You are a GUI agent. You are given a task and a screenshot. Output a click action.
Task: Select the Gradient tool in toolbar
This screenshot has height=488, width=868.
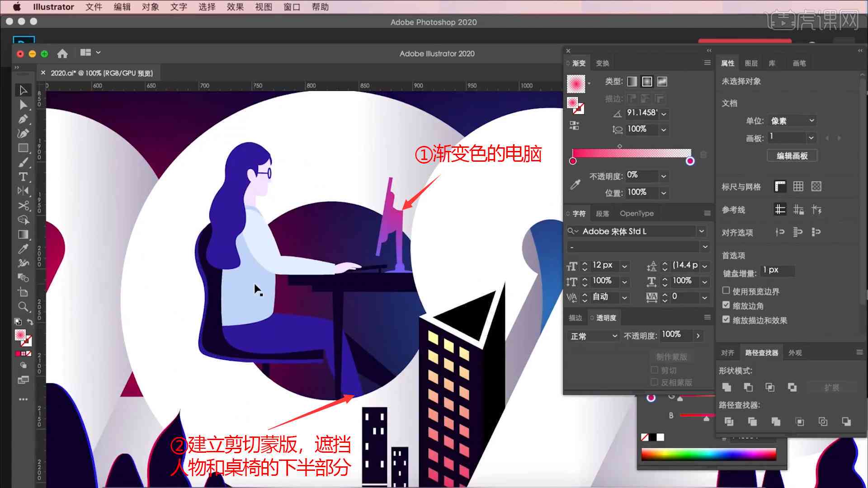click(23, 235)
